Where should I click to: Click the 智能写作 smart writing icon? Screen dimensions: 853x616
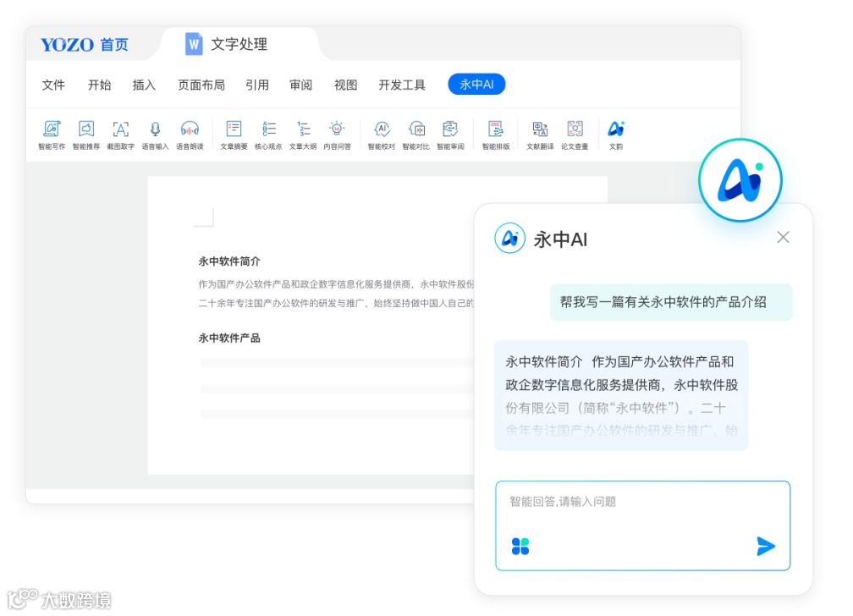pyautogui.click(x=52, y=135)
